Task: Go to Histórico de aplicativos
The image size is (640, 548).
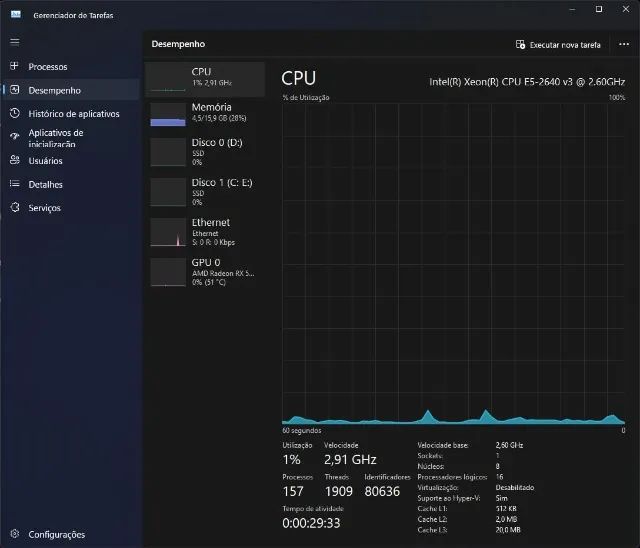Action: pos(72,114)
